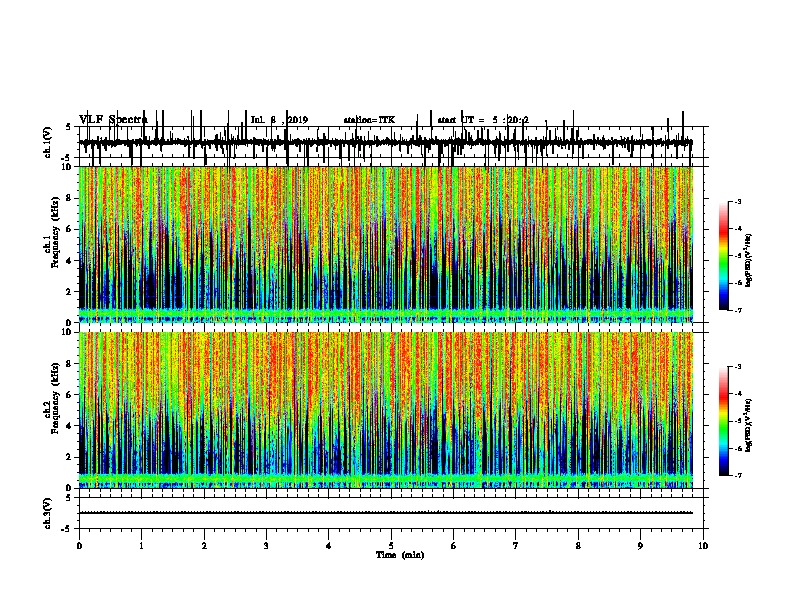Click the time axis tick label "3"
The width and height of the screenshot is (792, 612).
pyautogui.click(x=266, y=546)
